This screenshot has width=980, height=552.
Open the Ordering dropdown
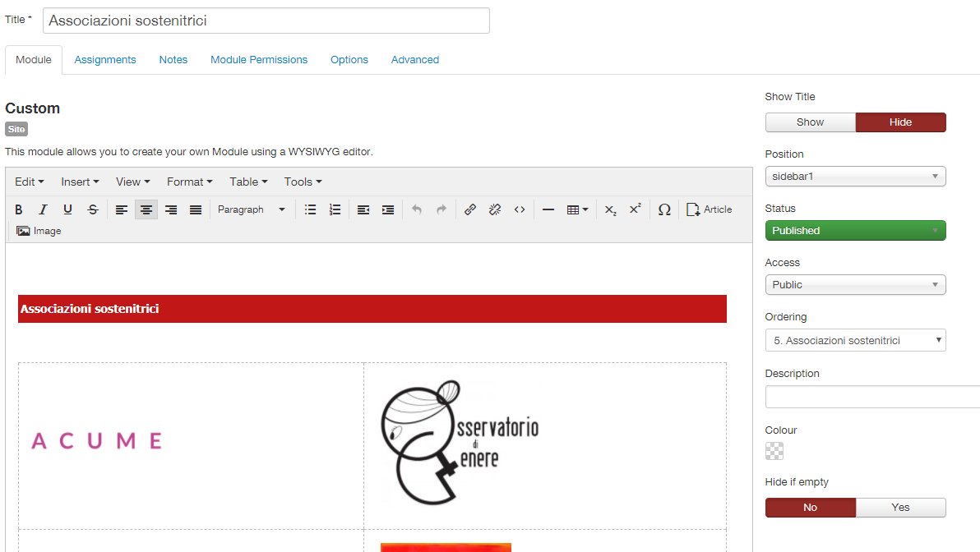(x=855, y=340)
